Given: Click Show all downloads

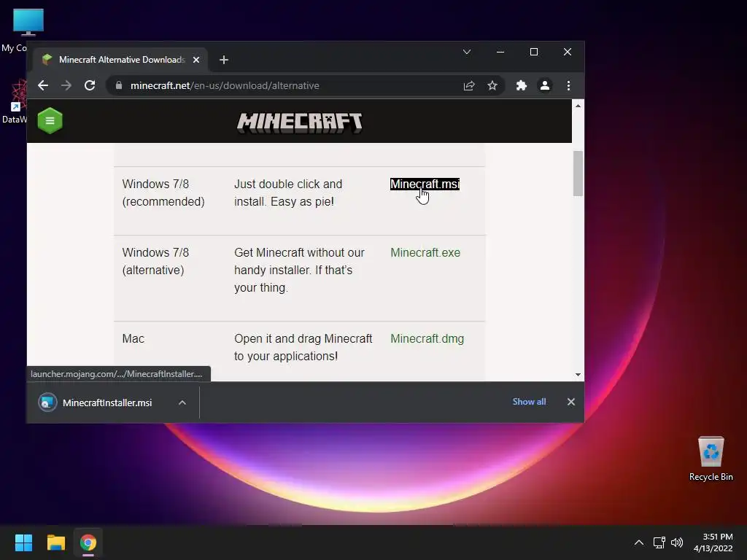Looking at the screenshot, I should coord(530,402).
